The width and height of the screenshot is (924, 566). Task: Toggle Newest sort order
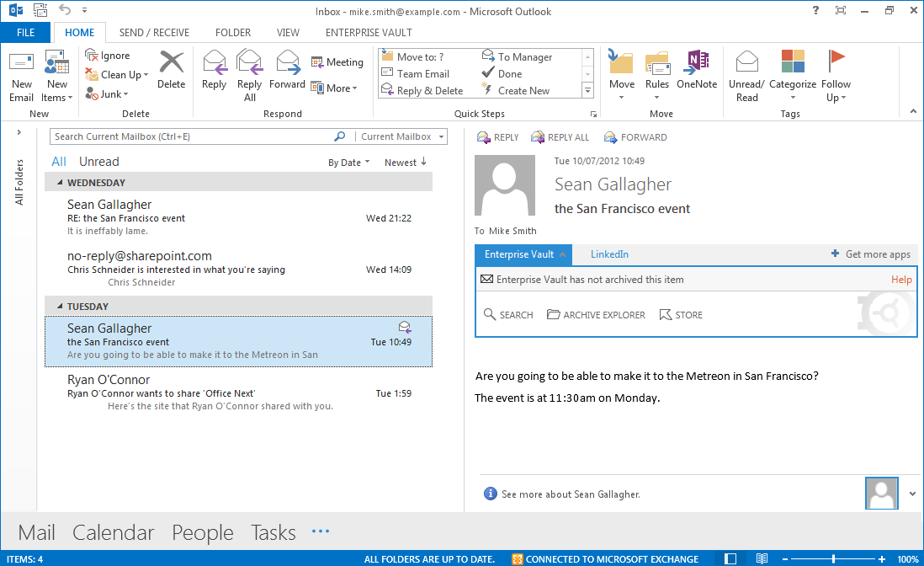click(x=406, y=163)
